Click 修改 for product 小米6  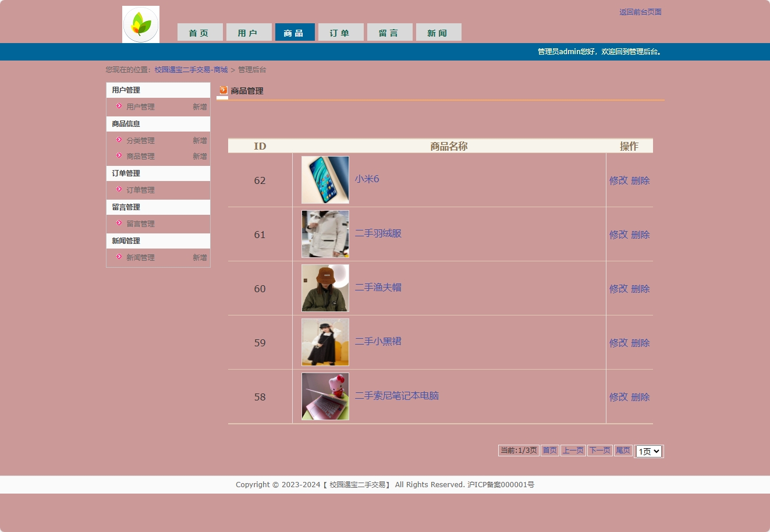pos(618,180)
